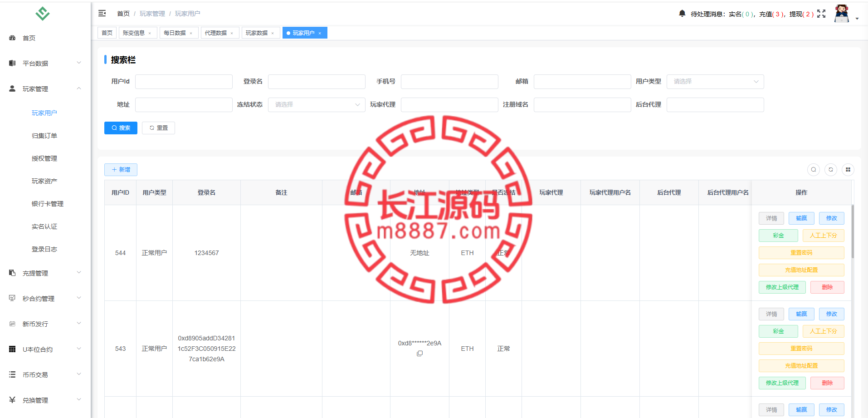Expand 充提管理 menu
Screen dimensions: 868x418
45,273
